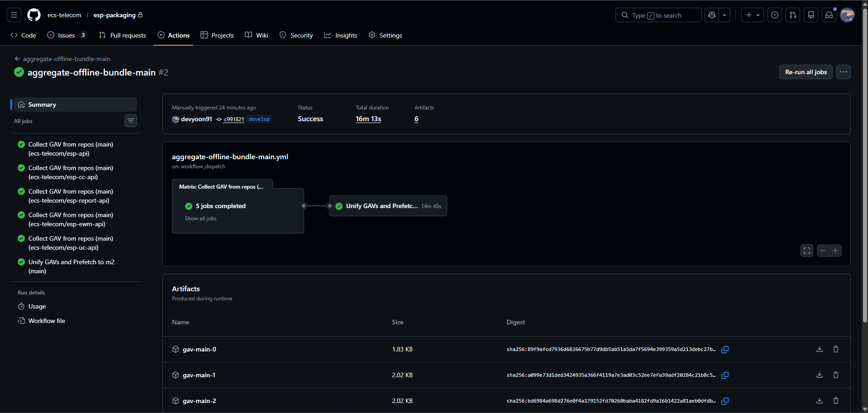Open the user avatar menu
Screen dimensions: 868x413
(847, 15)
